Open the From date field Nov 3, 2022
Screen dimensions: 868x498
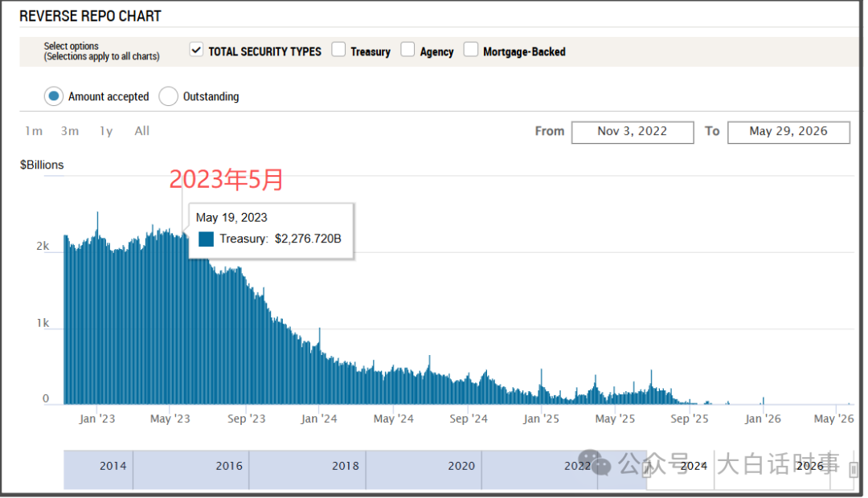[x=633, y=133]
